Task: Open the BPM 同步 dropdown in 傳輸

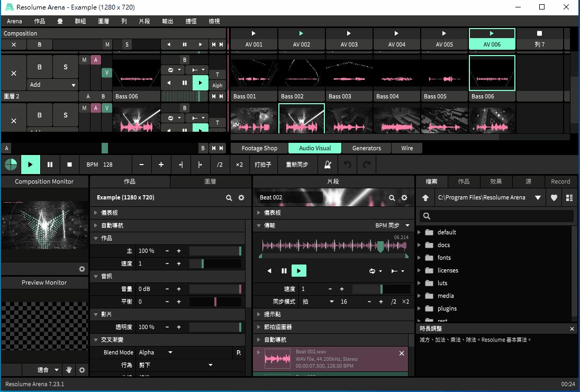Action: coord(392,225)
